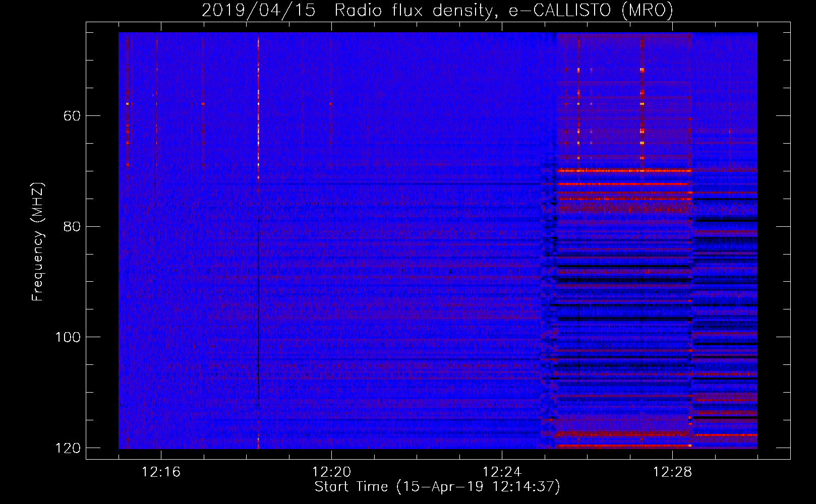Click the 12:28 time tick label
This screenshot has width=816, height=504.
click(x=672, y=472)
